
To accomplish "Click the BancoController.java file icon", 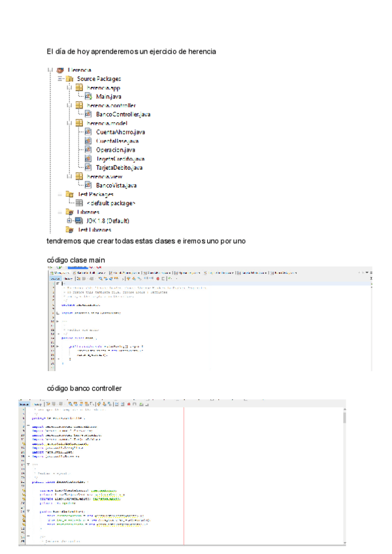I will [89, 114].
